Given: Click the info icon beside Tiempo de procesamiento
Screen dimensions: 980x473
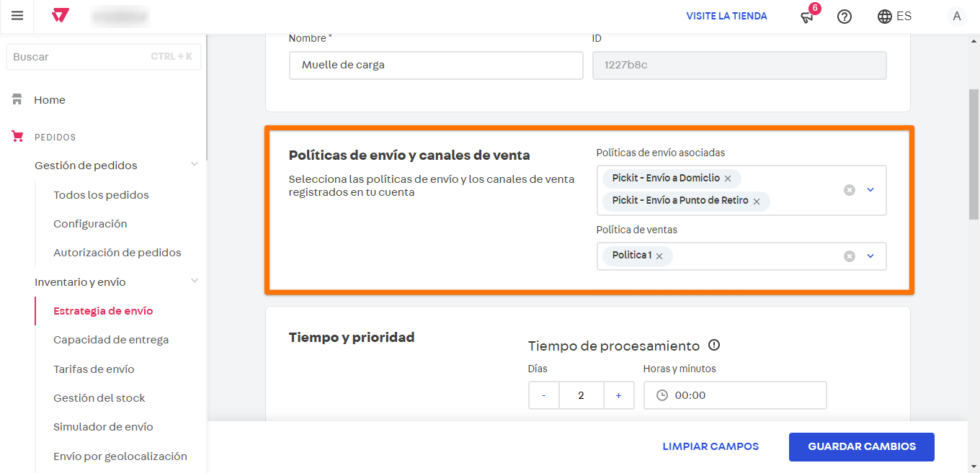Looking at the screenshot, I should [713, 346].
